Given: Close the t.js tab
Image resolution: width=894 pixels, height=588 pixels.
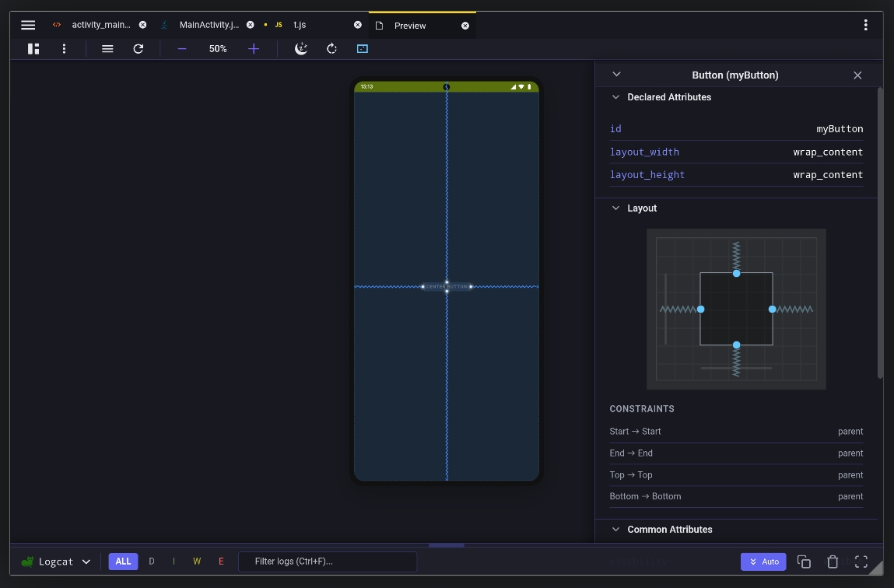Looking at the screenshot, I should coord(357,25).
